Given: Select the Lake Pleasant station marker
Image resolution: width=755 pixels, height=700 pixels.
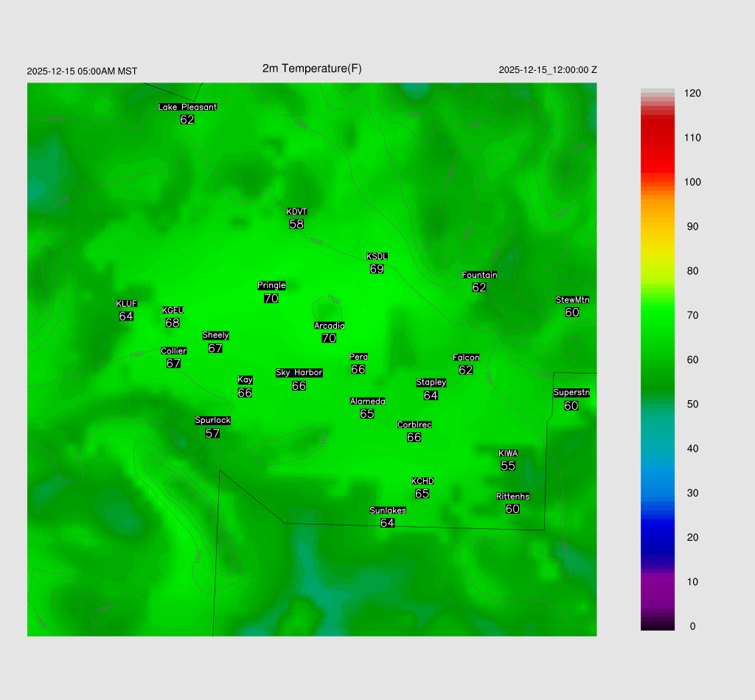Looking at the screenshot, I should pos(187,107).
